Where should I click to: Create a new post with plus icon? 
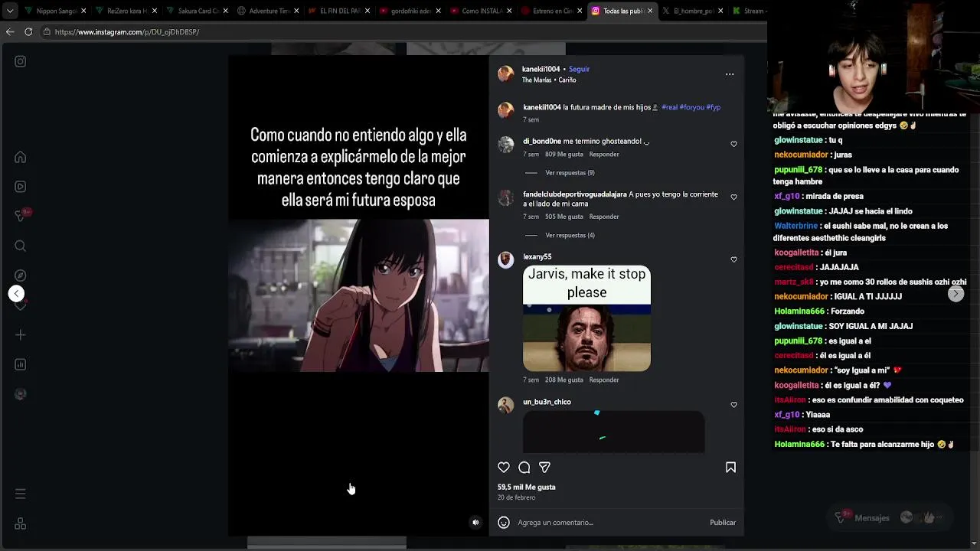tap(21, 335)
